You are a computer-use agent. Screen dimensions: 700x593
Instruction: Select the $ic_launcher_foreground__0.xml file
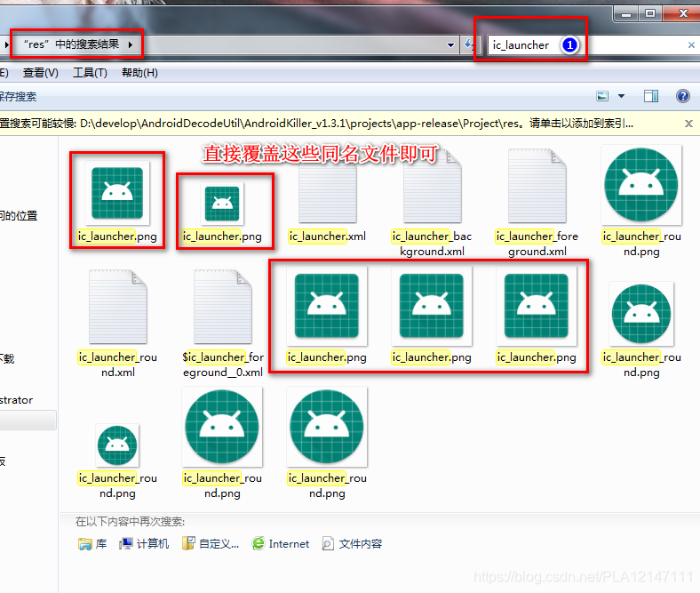(x=223, y=324)
